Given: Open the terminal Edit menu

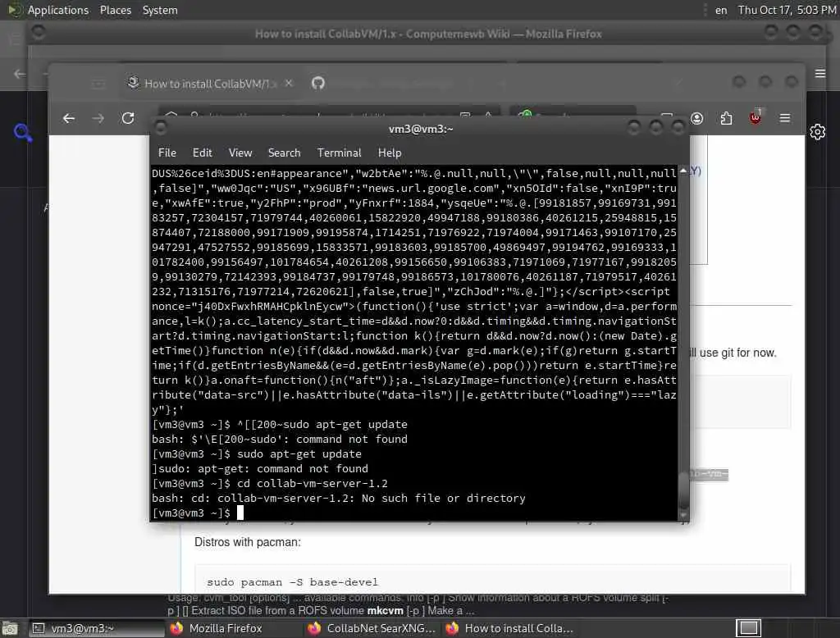Looking at the screenshot, I should point(202,153).
